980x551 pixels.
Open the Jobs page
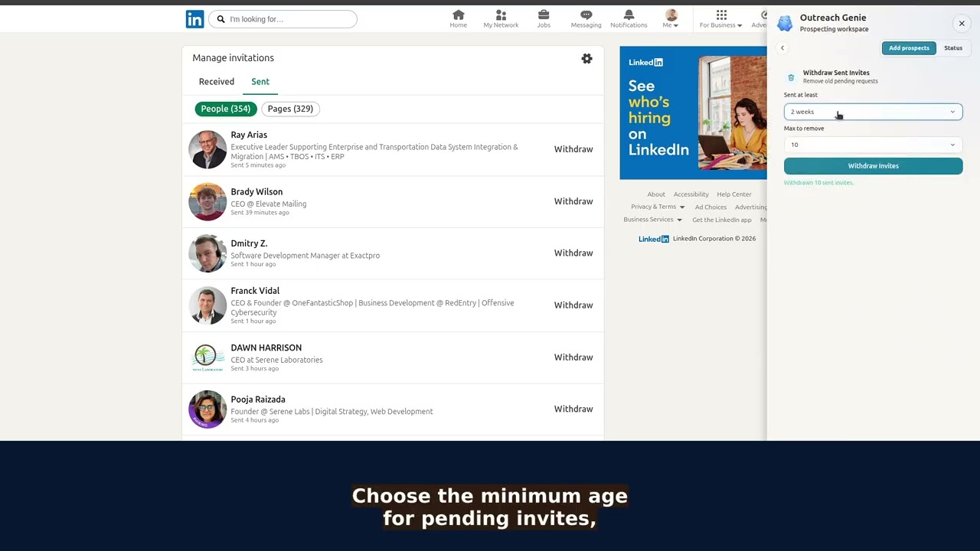pos(544,19)
